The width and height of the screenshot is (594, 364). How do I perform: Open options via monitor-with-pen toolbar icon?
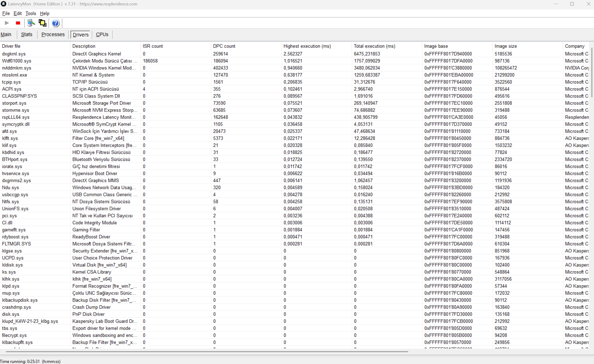[x=31, y=23]
